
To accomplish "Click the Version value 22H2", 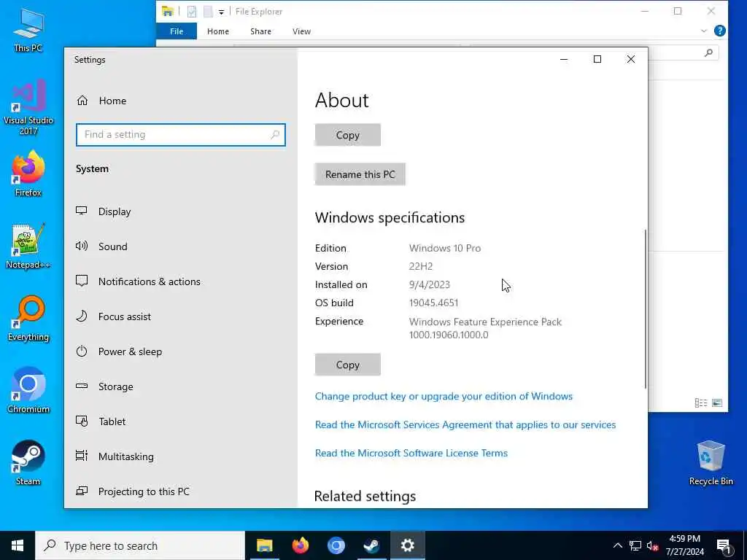I will click(x=421, y=267).
